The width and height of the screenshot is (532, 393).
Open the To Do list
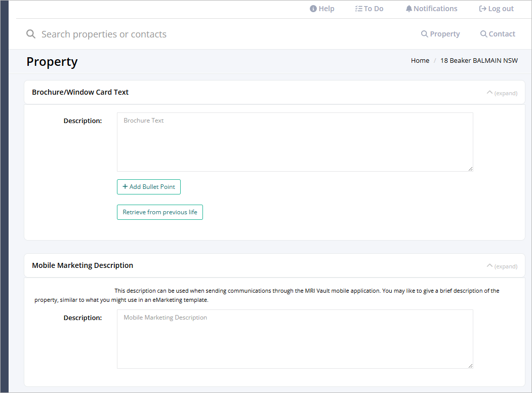coord(369,9)
